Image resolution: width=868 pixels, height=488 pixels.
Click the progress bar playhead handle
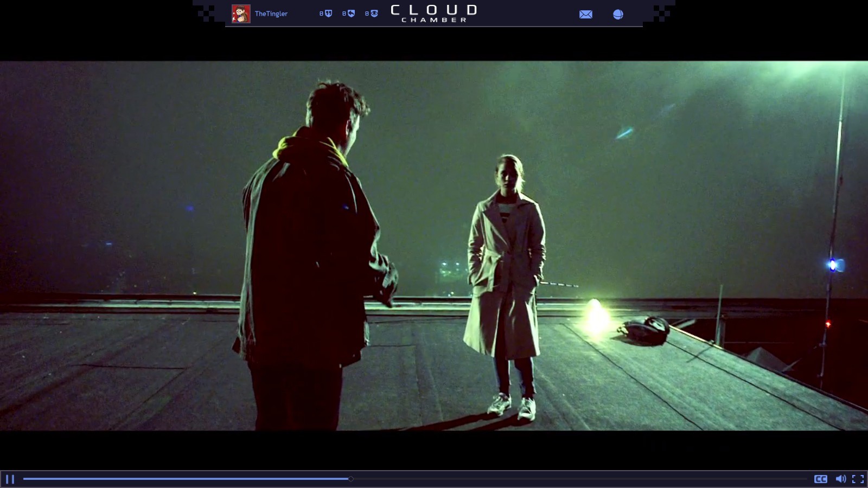pyautogui.click(x=351, y=479)
